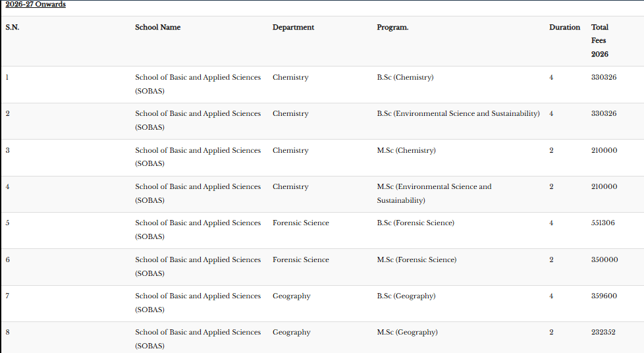Select the Total Fees 2026 column header
Screen dimensions: 644x353
coord(600,40)
